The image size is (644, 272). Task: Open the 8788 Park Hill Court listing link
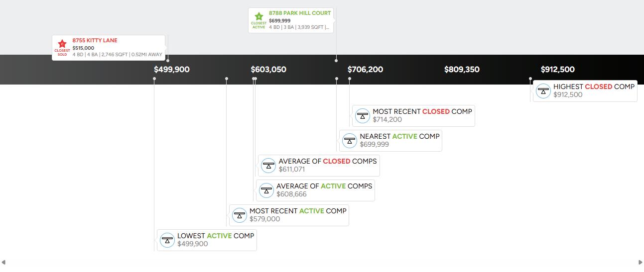(x=300, y=13)
